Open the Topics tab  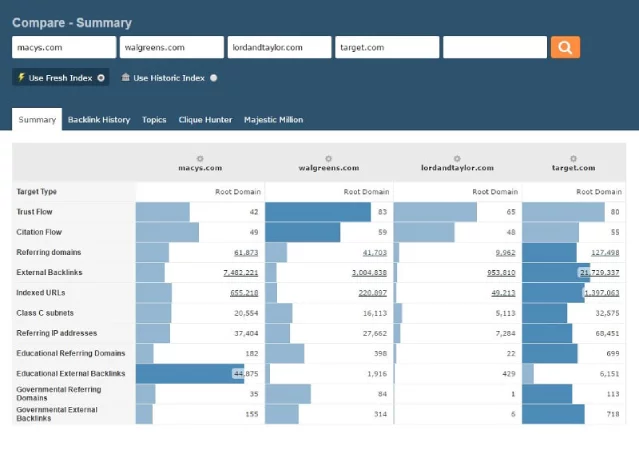click(154, 120)
